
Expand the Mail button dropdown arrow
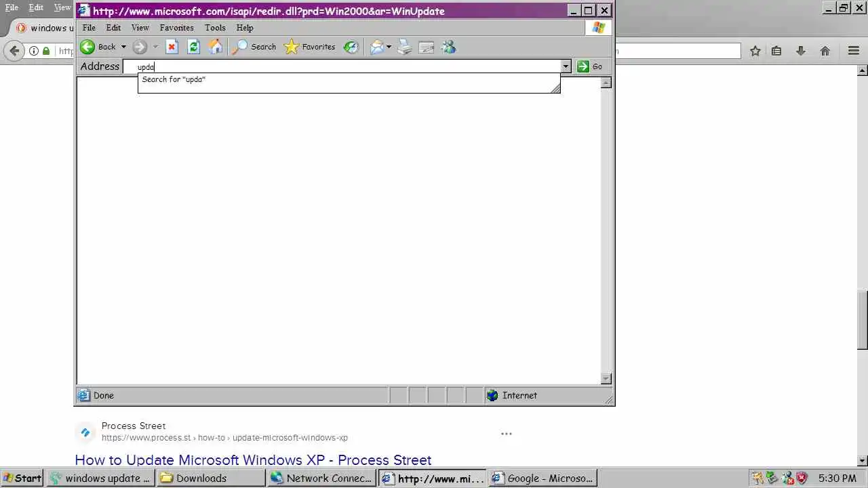coord(389,47)
